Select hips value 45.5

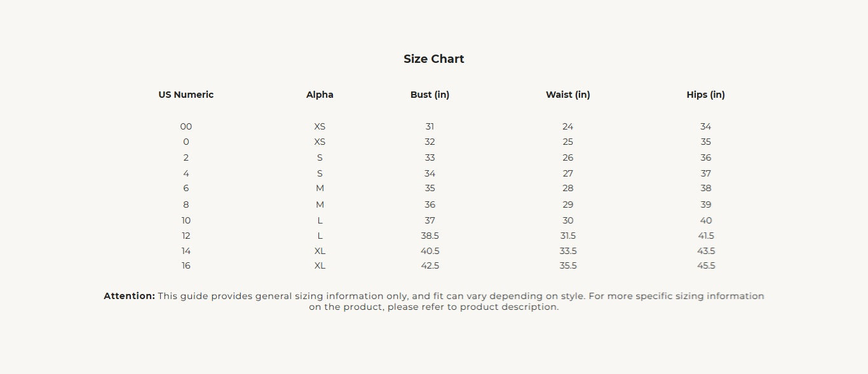(706, 265)
